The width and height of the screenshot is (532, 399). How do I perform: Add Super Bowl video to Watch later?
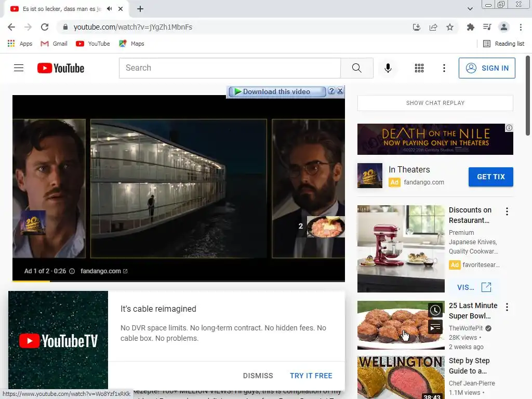tap(435, 310)
